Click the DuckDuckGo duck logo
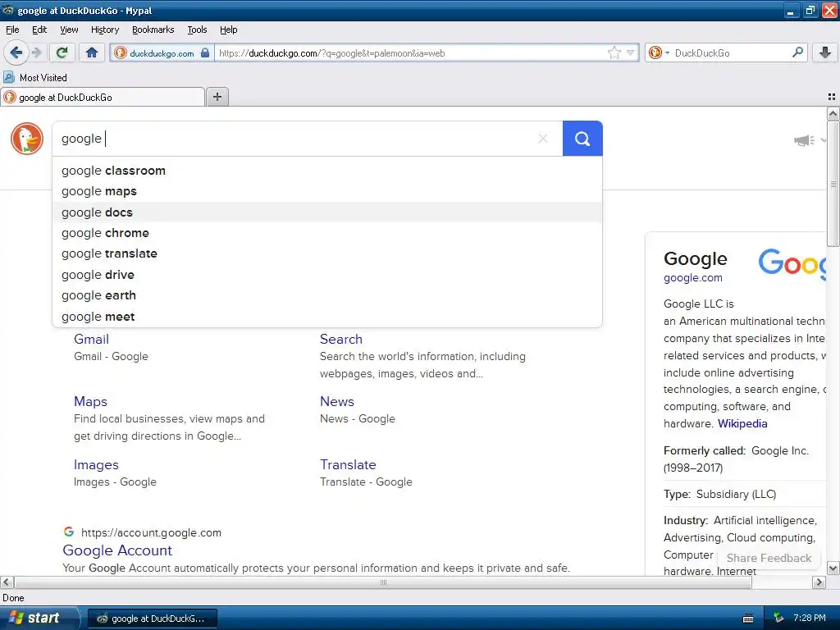The image size is (840, 630). [x=27, y=138]
